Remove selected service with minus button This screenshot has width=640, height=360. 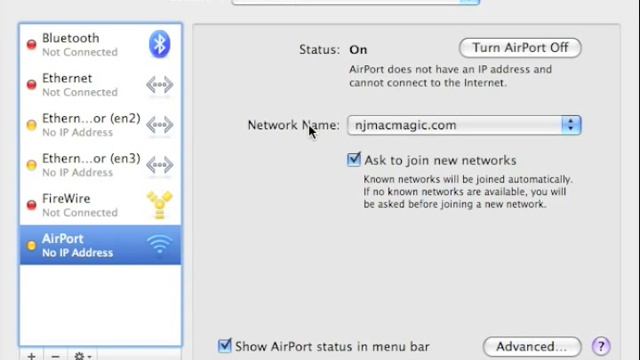click(x=56, y=355)
